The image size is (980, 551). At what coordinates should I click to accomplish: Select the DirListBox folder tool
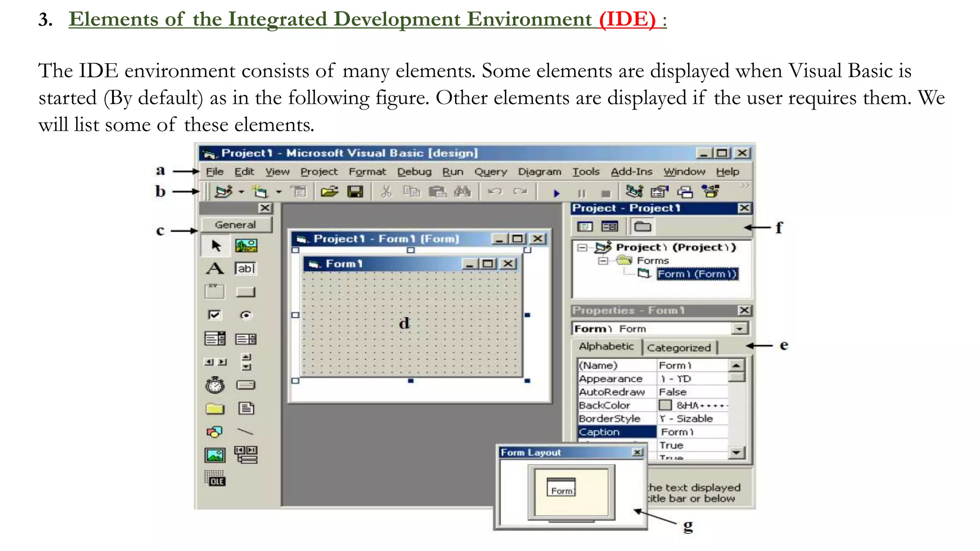tap(215, 408)
